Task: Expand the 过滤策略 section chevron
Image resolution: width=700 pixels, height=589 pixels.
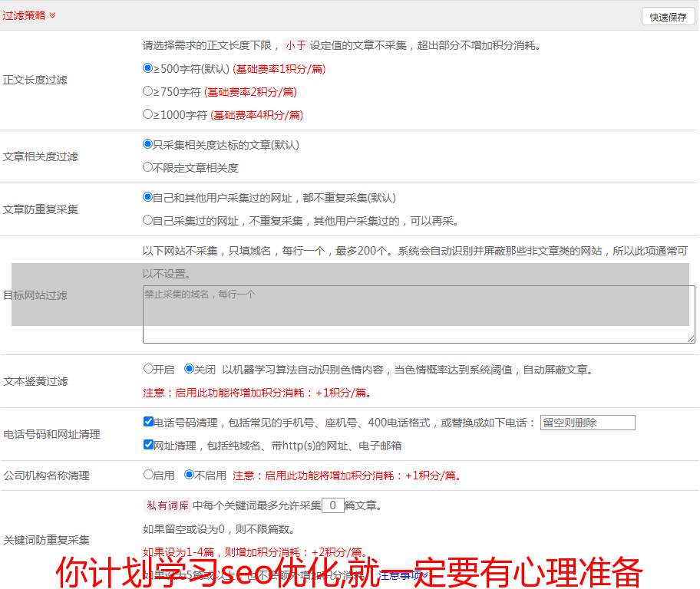Action: coord(52,15)
